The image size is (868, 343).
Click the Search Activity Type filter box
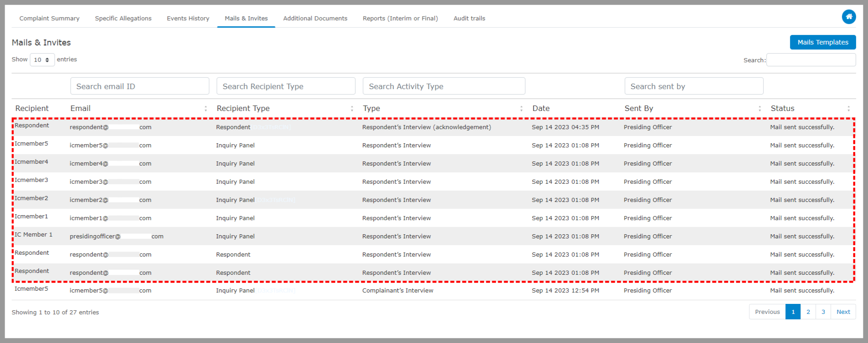(x=444, y=86)
